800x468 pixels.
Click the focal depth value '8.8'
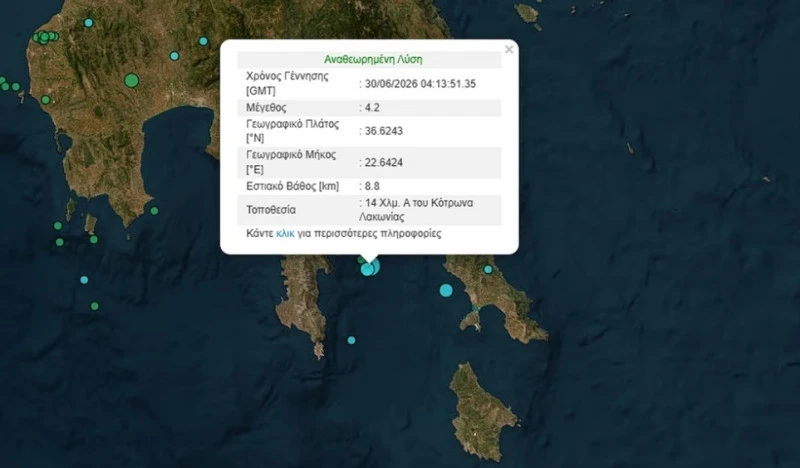pyautogui.click(x=372, y=186)
